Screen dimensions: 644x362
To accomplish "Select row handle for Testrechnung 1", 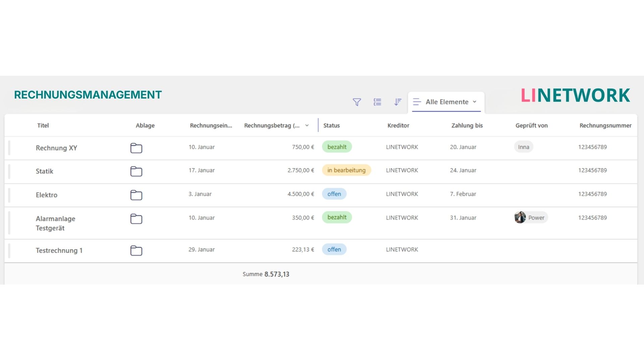I will pyautogui.click(x=9, y=251).
